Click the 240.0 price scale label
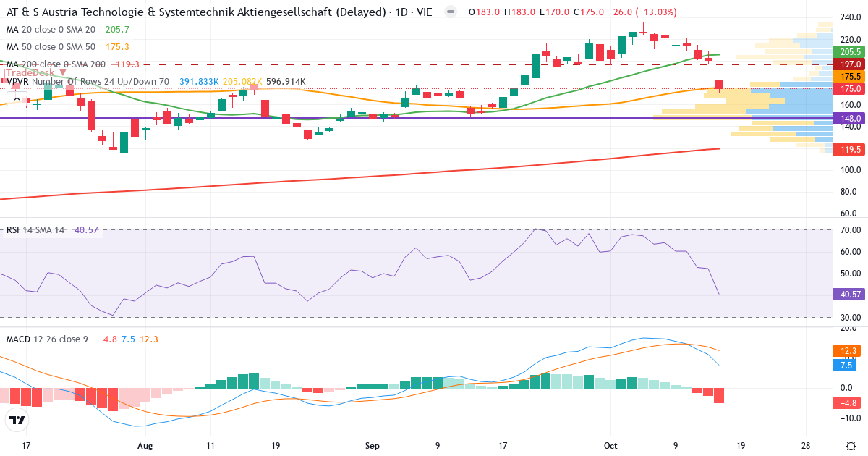This screenshot has width=868, height=456. (851, 18)
